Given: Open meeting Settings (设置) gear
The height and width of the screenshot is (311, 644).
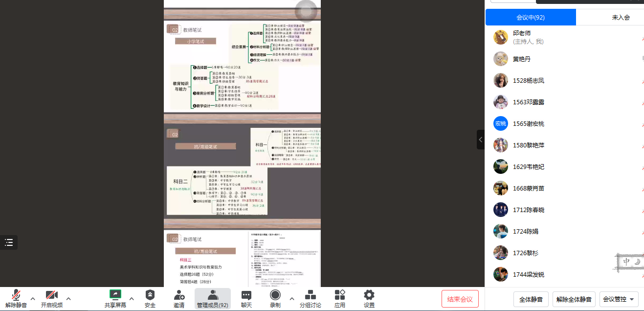Looking at the screenshot, I should [x=369, y=295].
